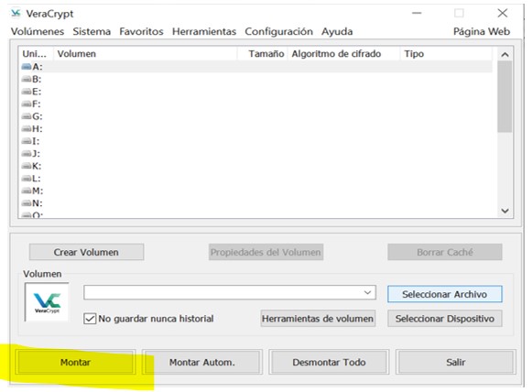532x392 pixels.
Task: Select drive M: in the list
Action: [x=255, y=191]
